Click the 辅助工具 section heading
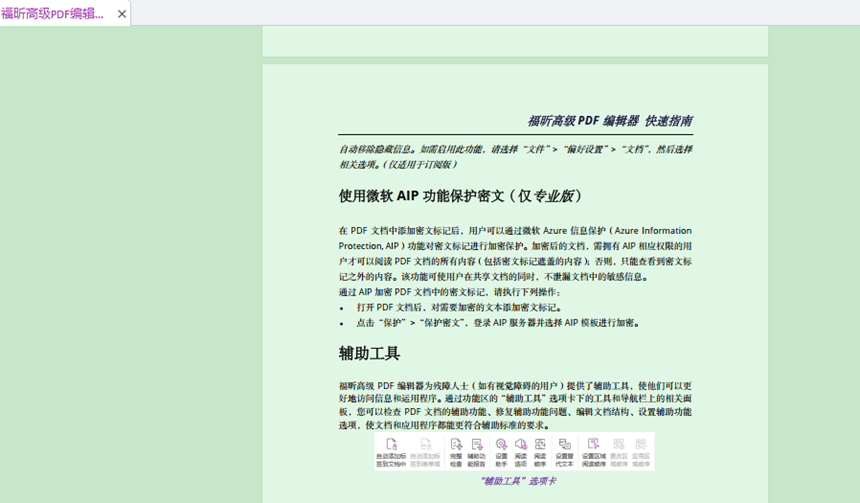The height and width of the screenshot is (503, 860). [369, 353]
